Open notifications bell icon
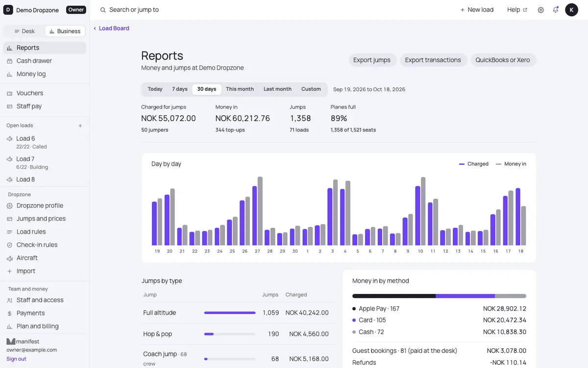This screenshot has height=368, width=588. (x=556, y=10)
